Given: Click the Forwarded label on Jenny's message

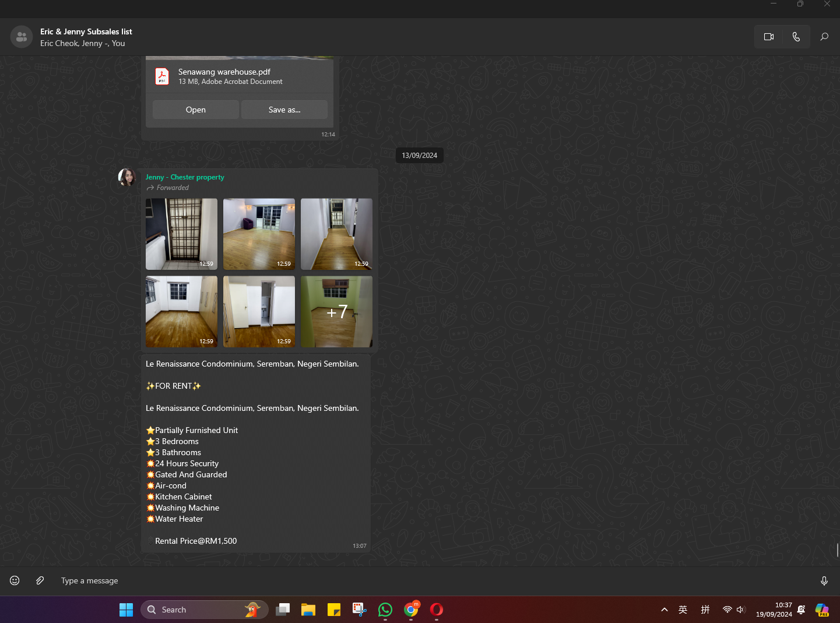Looking at the screenshot, I should pos(168,188).
